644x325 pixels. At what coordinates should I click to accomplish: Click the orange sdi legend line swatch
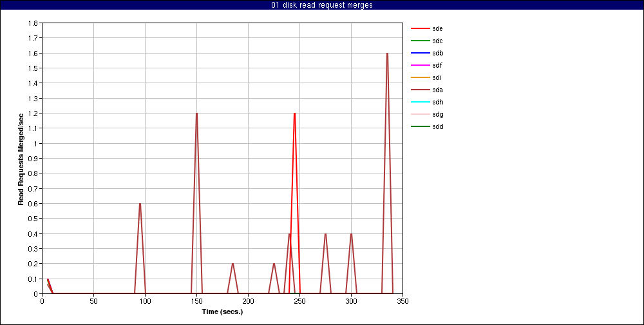click(420, 78)
